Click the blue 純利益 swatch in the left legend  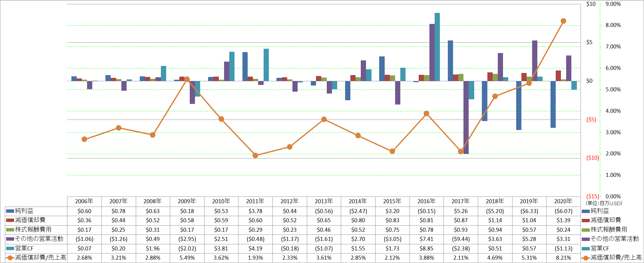(10, 211)
